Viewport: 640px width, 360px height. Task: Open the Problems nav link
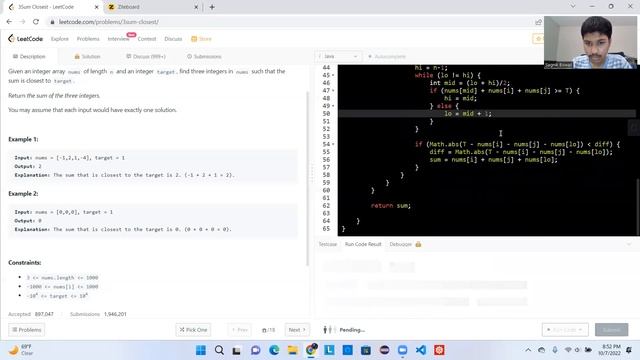(x=88, y=39)
